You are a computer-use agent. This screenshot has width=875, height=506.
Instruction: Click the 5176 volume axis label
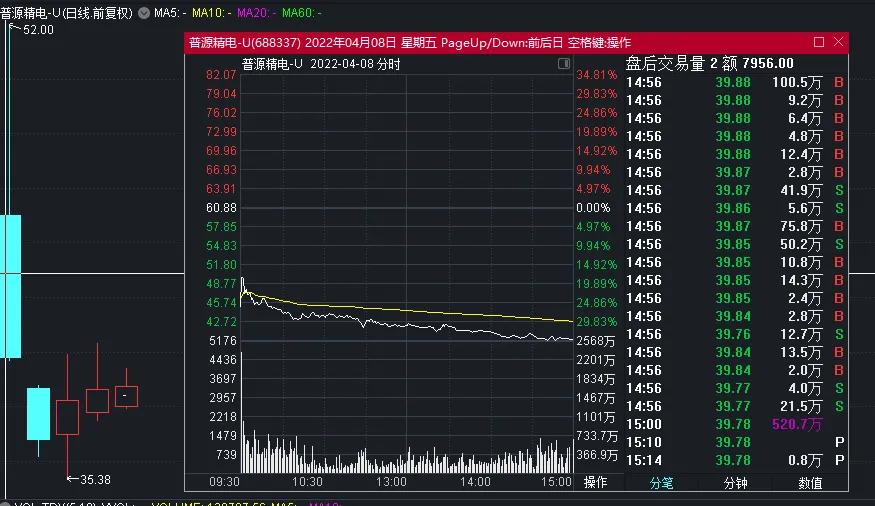223,341
